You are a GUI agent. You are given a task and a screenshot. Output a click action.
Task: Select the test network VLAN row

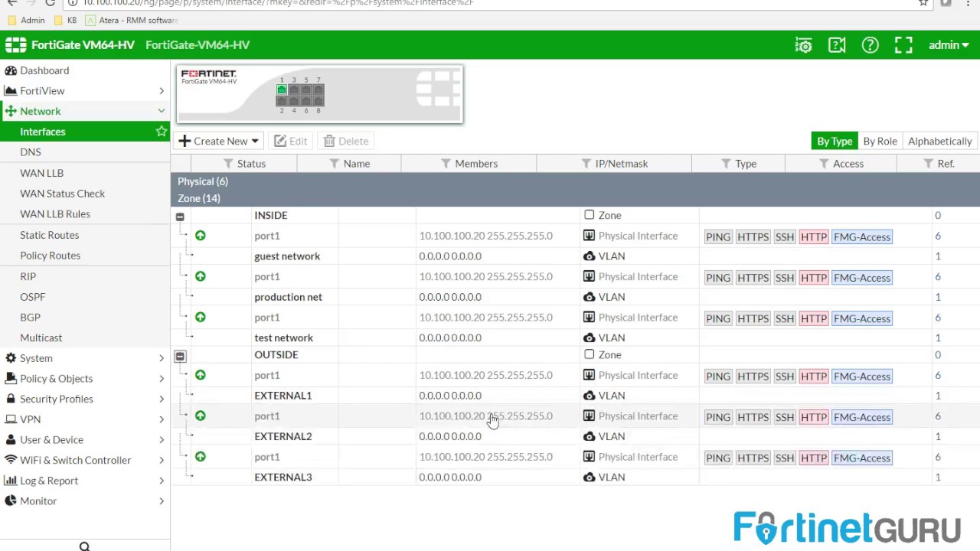point(575,337)
